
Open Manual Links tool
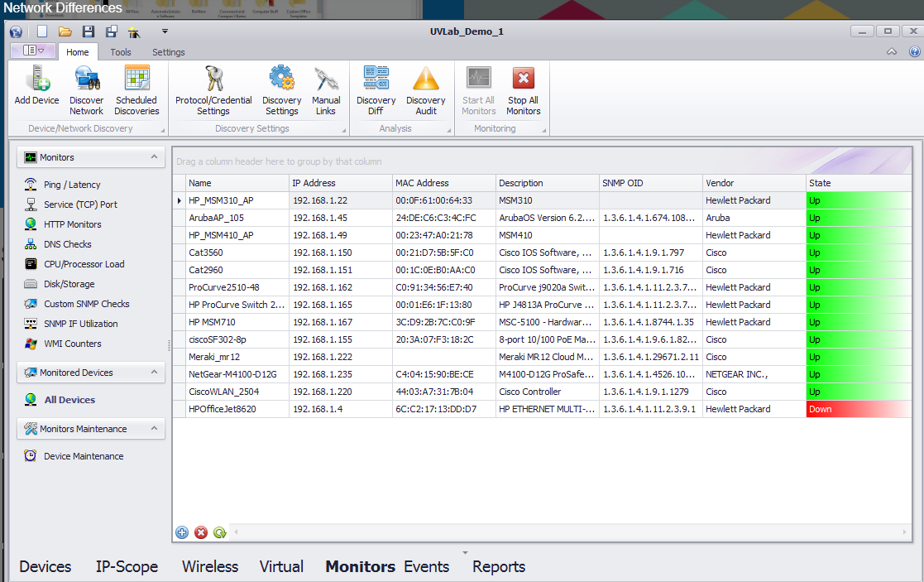tap(326, 89)
